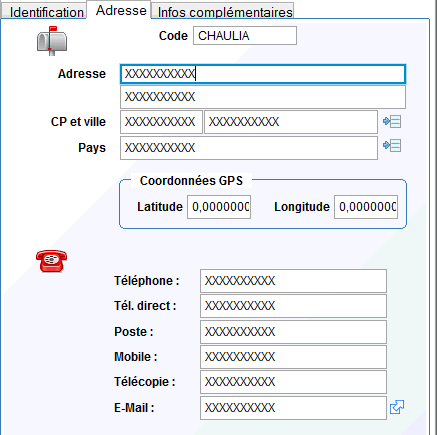This screenshot has width=437, height=435.
Task: Click the E-Mail input field
Action: click(x=293, y=408)
